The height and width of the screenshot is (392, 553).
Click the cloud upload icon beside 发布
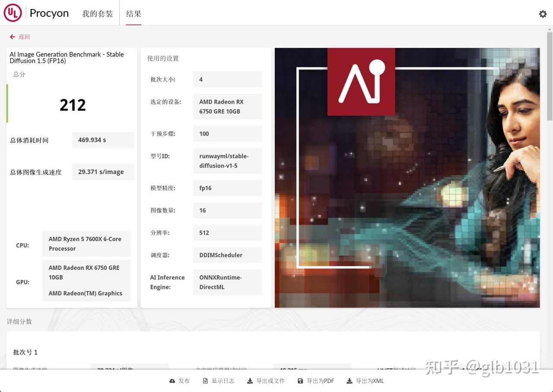pos(172,381)
